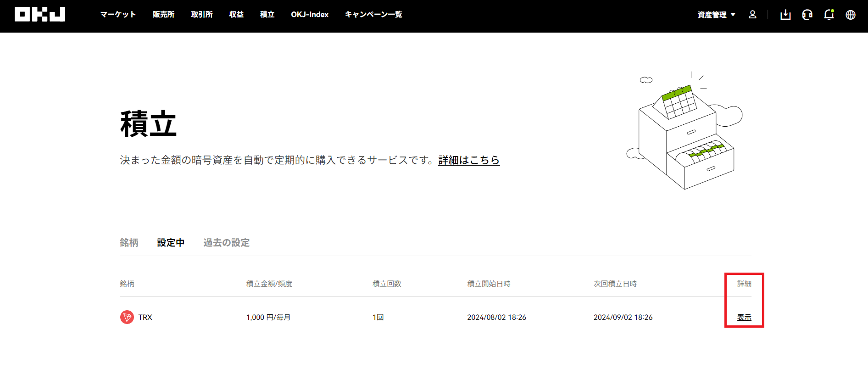Open the notification bell icon
Image resolution: width=868 pixels, height=391 pixels.
point(829,15)
